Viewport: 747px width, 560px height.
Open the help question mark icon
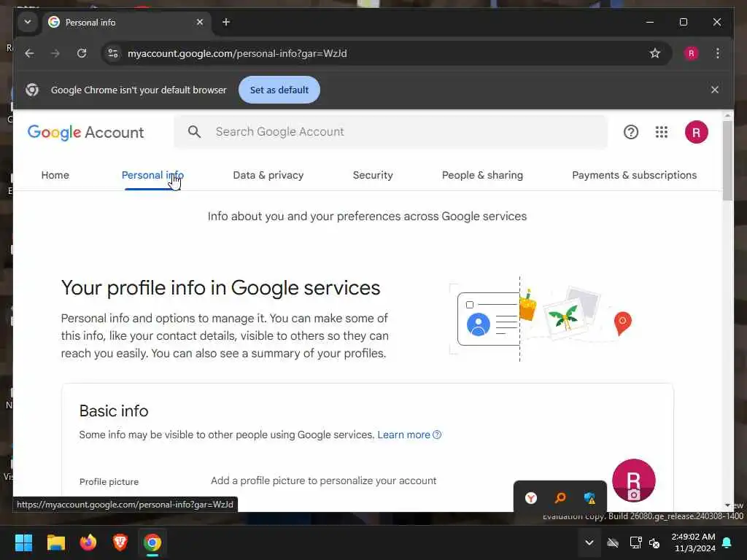(x=631, y=132)
